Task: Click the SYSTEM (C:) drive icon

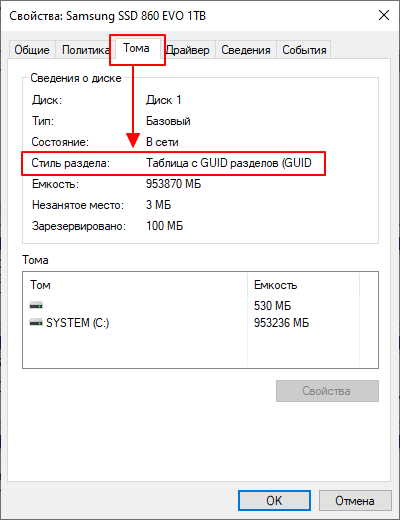Action: pyautogui.click(x=36, y=323)
